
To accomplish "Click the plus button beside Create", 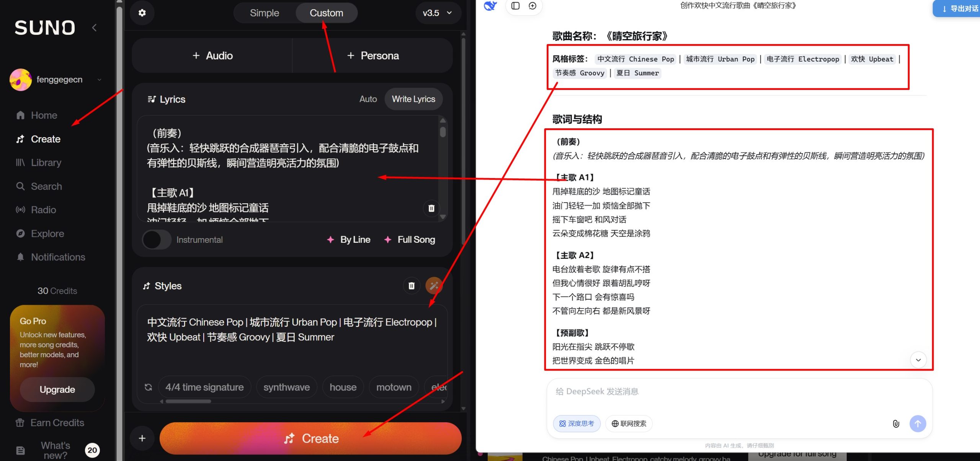I will pos(142,438).
